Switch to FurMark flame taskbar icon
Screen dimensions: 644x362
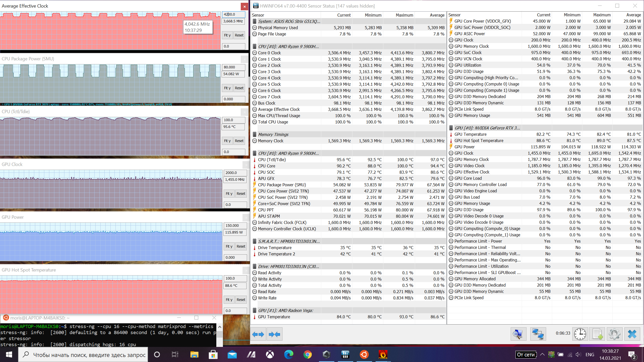pyautogui.click(x=383, y=355)
